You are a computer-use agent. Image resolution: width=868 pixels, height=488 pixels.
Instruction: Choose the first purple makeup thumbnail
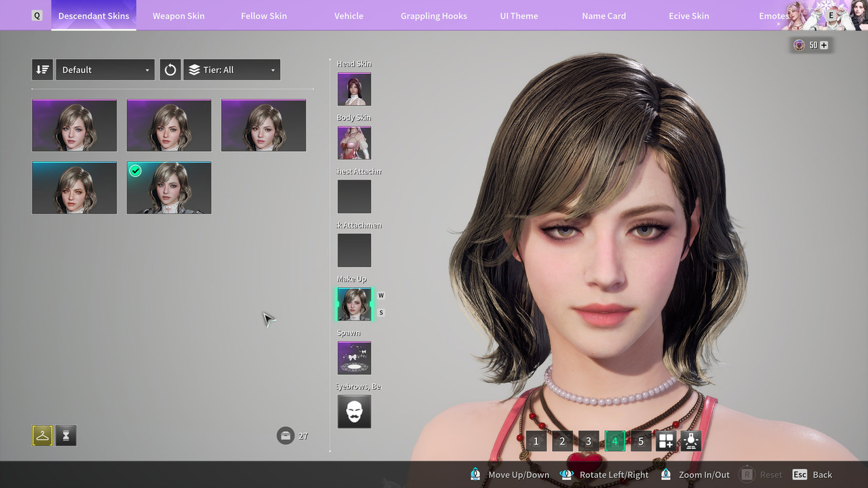[74, 125]
